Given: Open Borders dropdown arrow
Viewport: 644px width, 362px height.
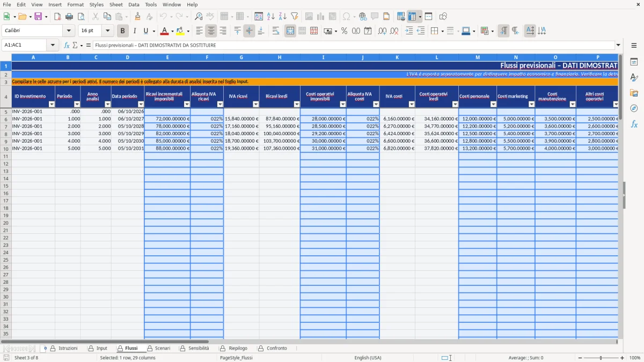Looking at the screenshot, I should point(443,31).
